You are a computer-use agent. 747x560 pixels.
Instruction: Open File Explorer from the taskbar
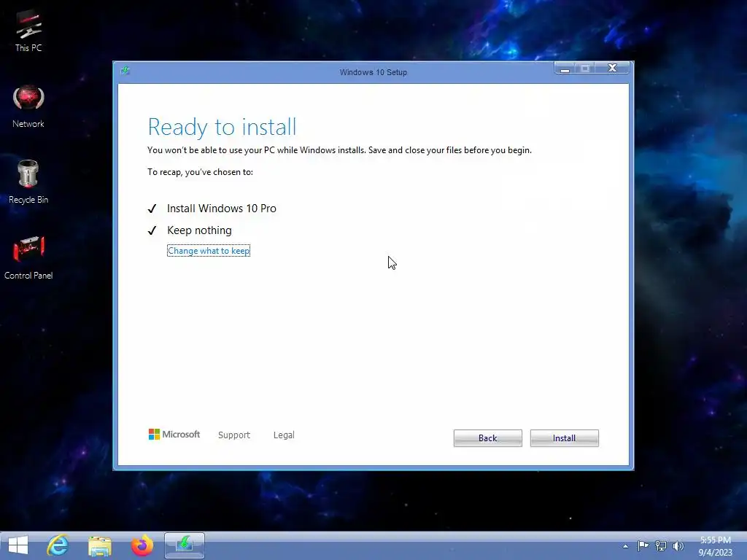(x=100, y=545)
